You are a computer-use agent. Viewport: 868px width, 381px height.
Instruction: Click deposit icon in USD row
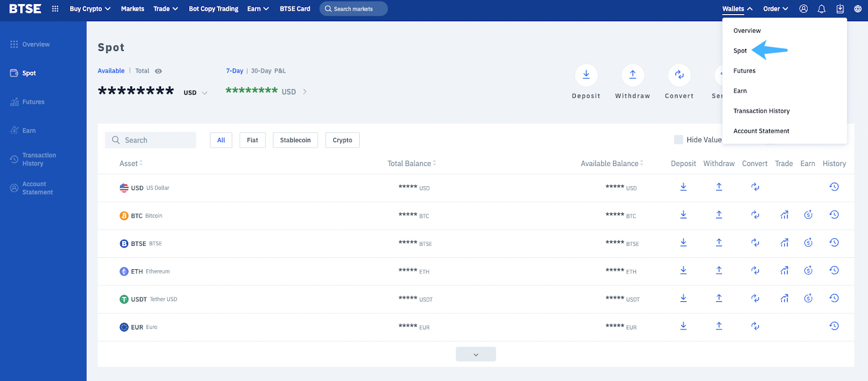coord(684,187)
